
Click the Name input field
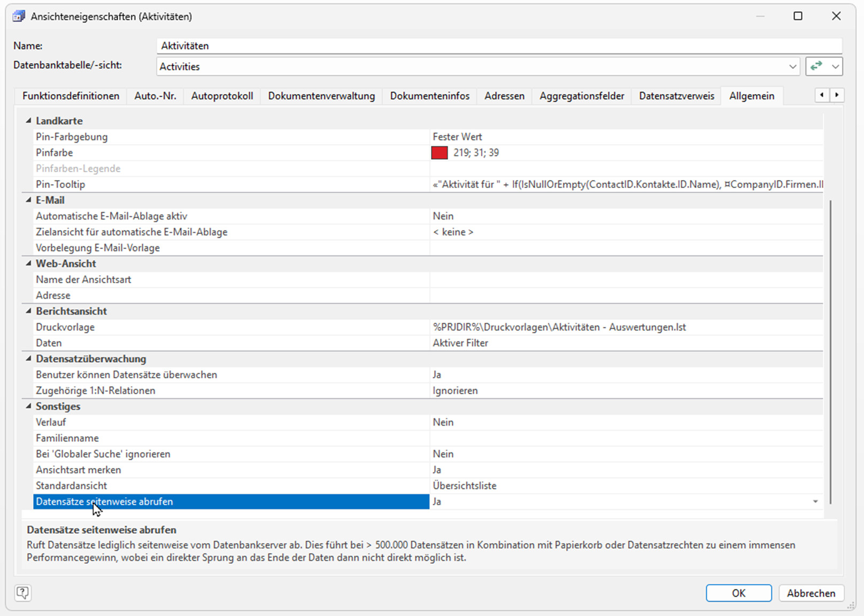pos(499,46)
